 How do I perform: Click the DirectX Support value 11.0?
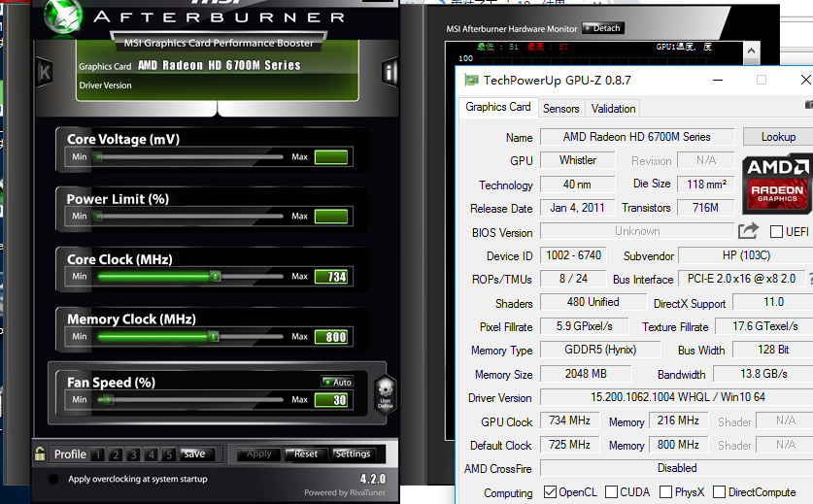pos(773,302)
